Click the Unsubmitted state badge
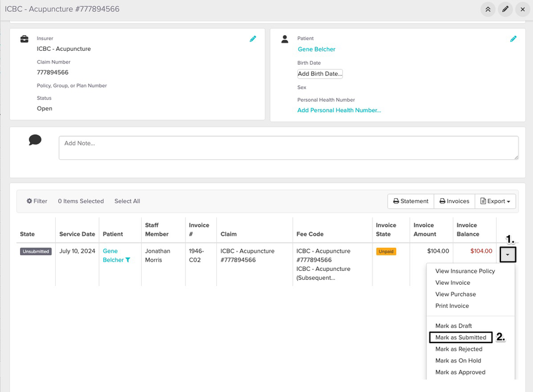 [x=36, y=252]
